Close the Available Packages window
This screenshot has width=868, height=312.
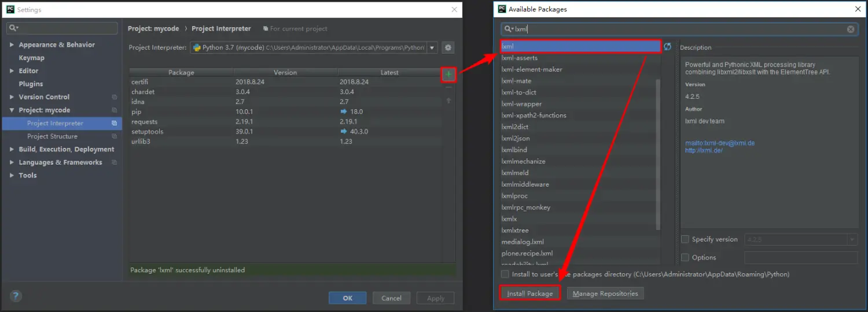point(858,9)
